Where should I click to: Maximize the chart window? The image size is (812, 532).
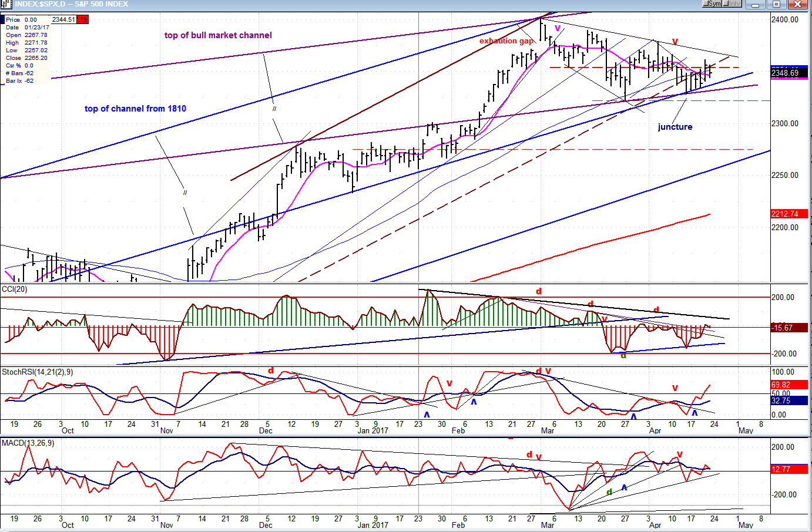click(x=777, y=4)
